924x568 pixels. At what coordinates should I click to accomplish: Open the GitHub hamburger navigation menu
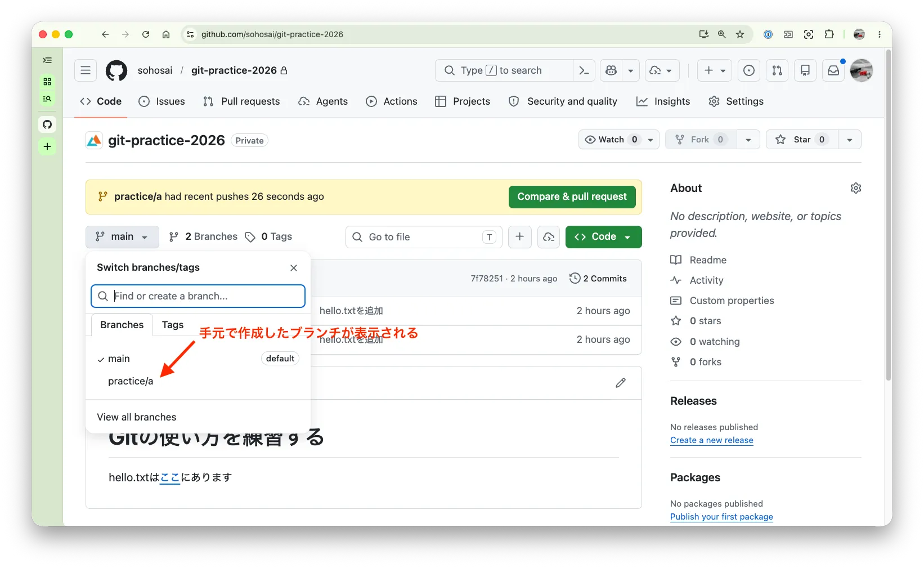click(x=86, y=70)
